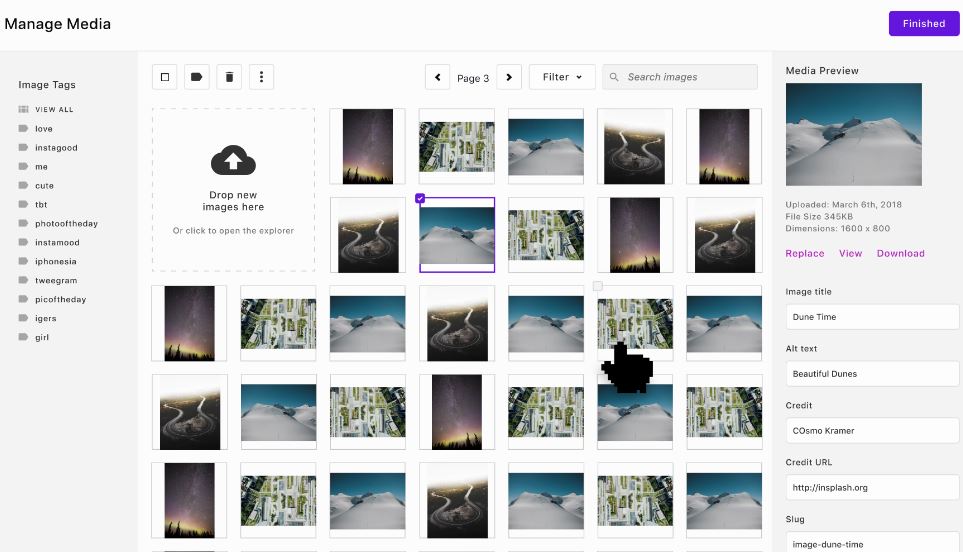Click the Search images field
This screenshot has height=552, width=963.
(x=680, y=77)
